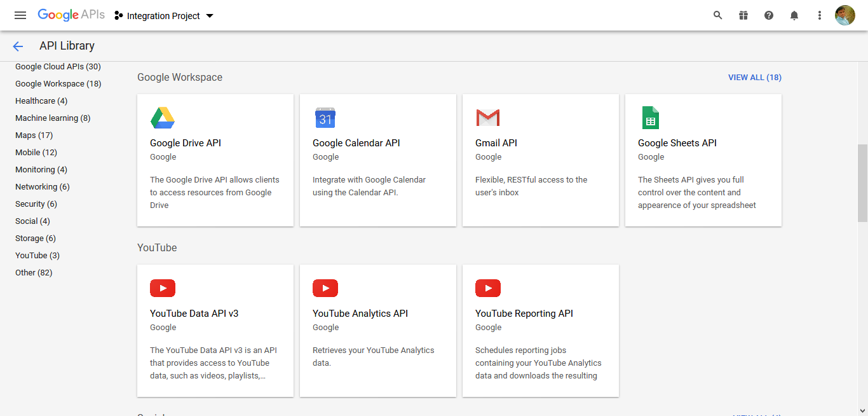
Task: Open the Google Calendar API card
Action: pyautogui.click(x=377, y=160)
